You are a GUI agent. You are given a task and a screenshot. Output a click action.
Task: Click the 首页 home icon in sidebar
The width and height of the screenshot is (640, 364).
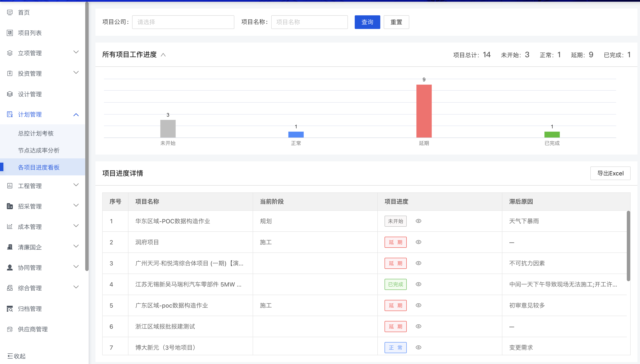[10, 12]
